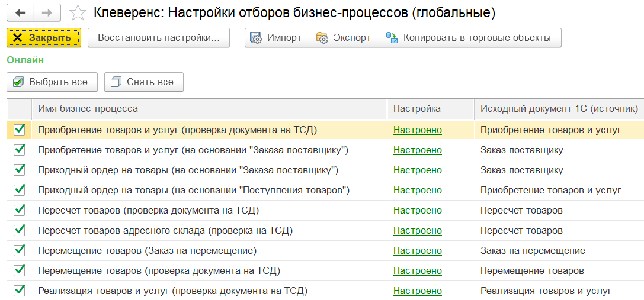The width and height of the screenshot is (644, 300).
Task: Uncheck Приходный ордер (на основании "Поступления товаров")
Action: click(20, 190)
